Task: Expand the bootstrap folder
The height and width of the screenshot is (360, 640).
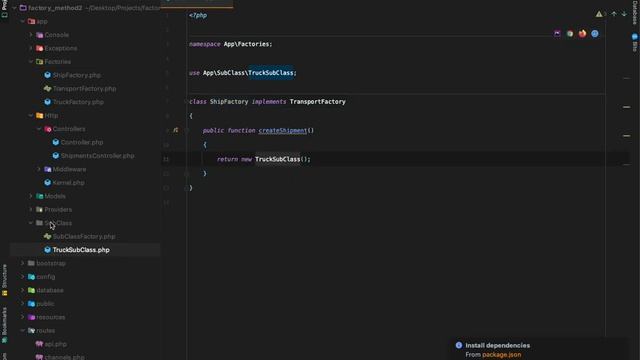Action: (23, 263)
